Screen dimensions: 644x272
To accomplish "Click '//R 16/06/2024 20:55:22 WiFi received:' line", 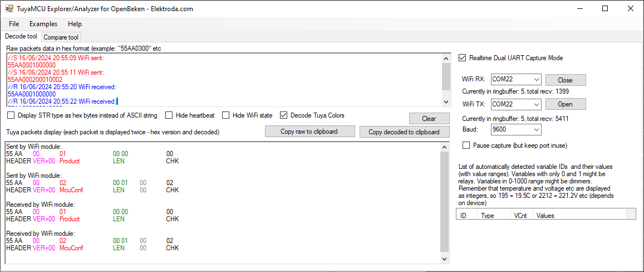I will pyautogui.click(x=62, y=101).
